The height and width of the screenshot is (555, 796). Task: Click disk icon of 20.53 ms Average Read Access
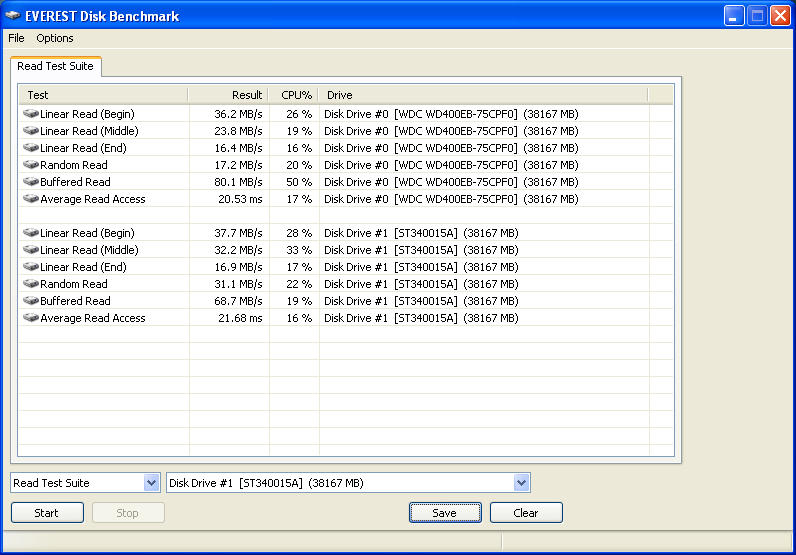point(31,199)
